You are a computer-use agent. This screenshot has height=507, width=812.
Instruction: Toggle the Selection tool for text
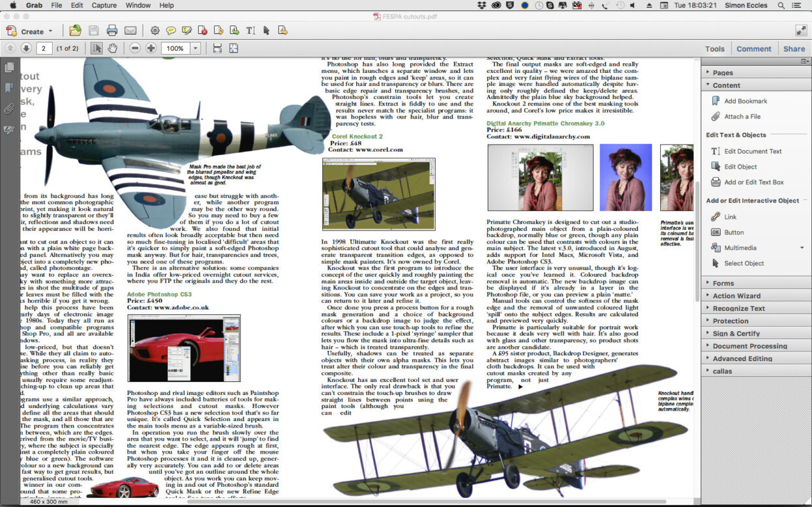(96, 48)
